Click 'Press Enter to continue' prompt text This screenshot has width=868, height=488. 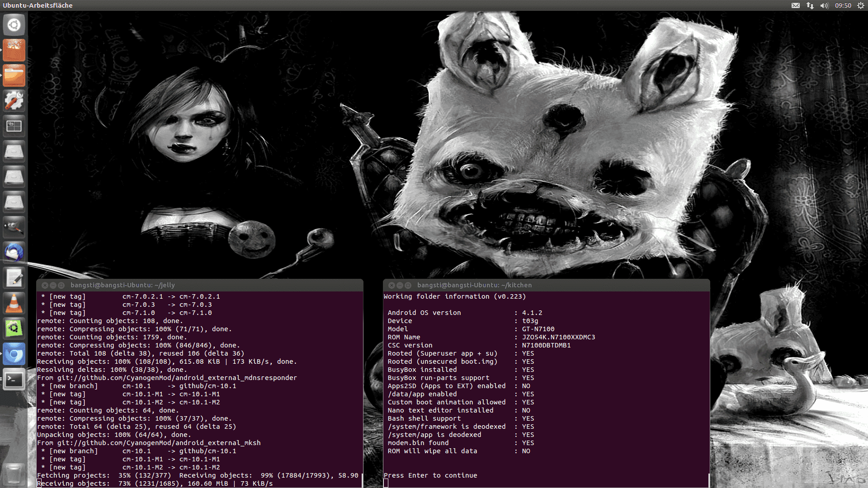click(x=430, y=475)
